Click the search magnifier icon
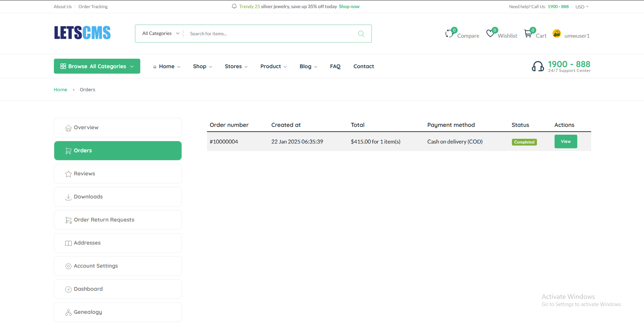The image size is (644, 323). [x=361, y=34]
